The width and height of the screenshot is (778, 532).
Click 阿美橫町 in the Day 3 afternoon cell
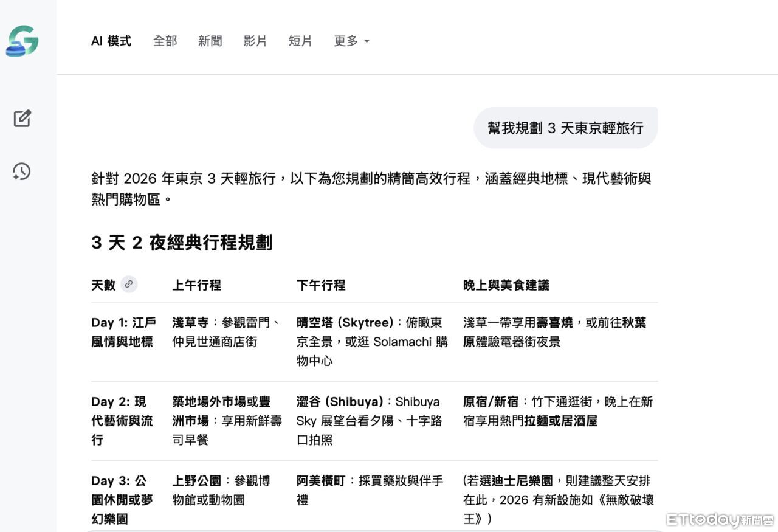point(321,480)
